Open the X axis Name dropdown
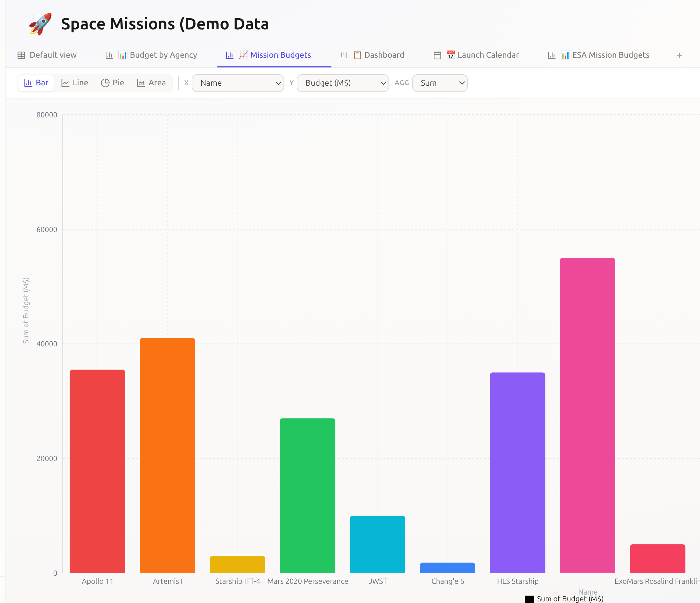Viewport: 700px width, 603px height. point(238,83)
